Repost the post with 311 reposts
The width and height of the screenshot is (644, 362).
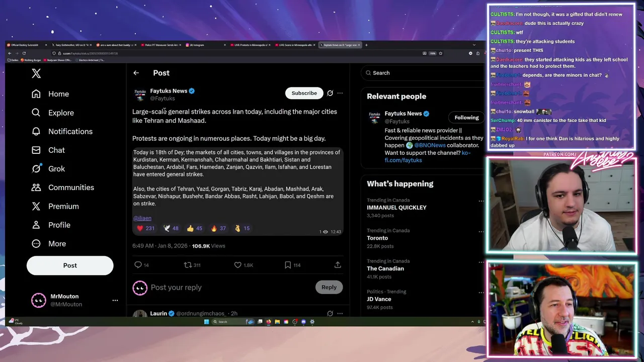pyautogui.click(x=192, y=265)
